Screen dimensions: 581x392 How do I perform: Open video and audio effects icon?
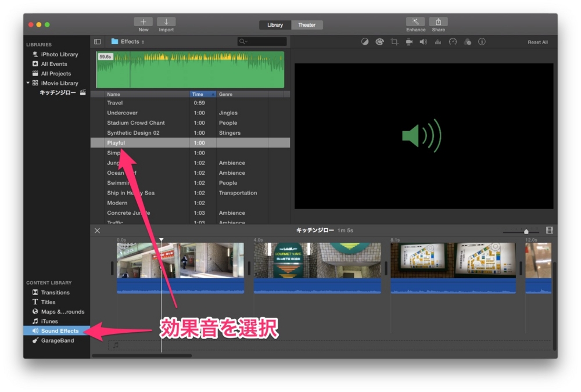(467, 42)
